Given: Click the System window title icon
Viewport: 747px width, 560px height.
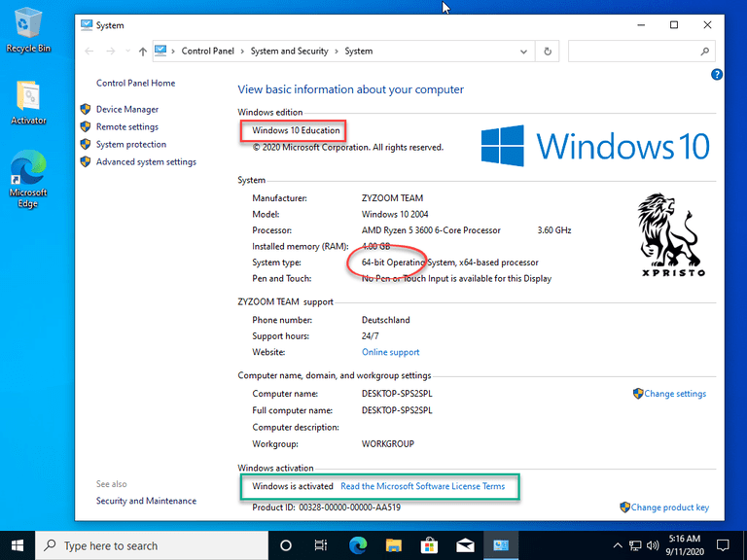Looking at the screenshot, I should 87,25.
